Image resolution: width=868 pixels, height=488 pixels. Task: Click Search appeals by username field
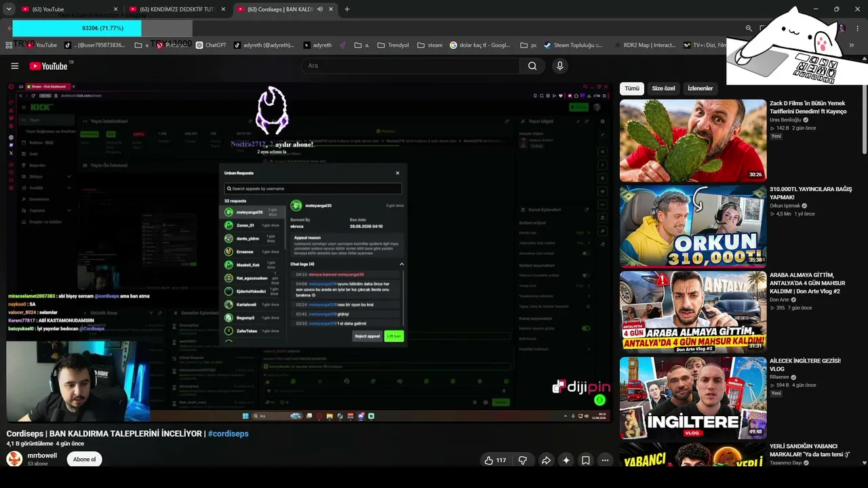coord(313,188)
